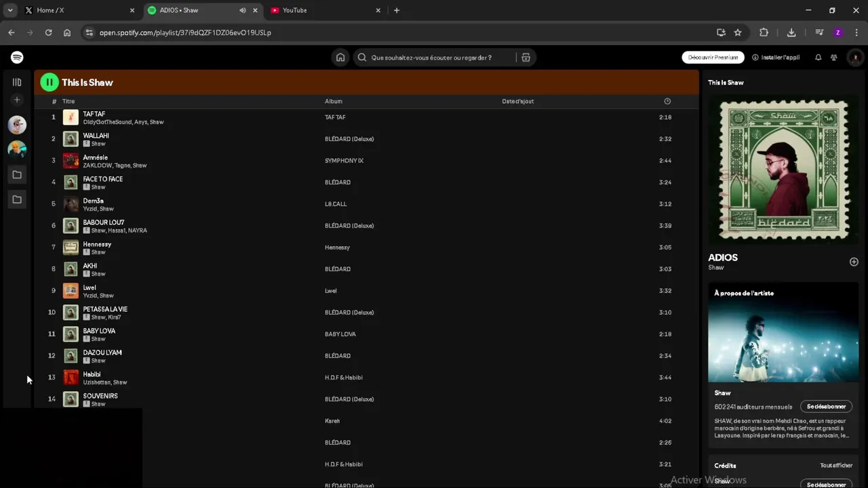Sort by Date d'ajout column header
868x488 pixels.
tap(518, 101)
